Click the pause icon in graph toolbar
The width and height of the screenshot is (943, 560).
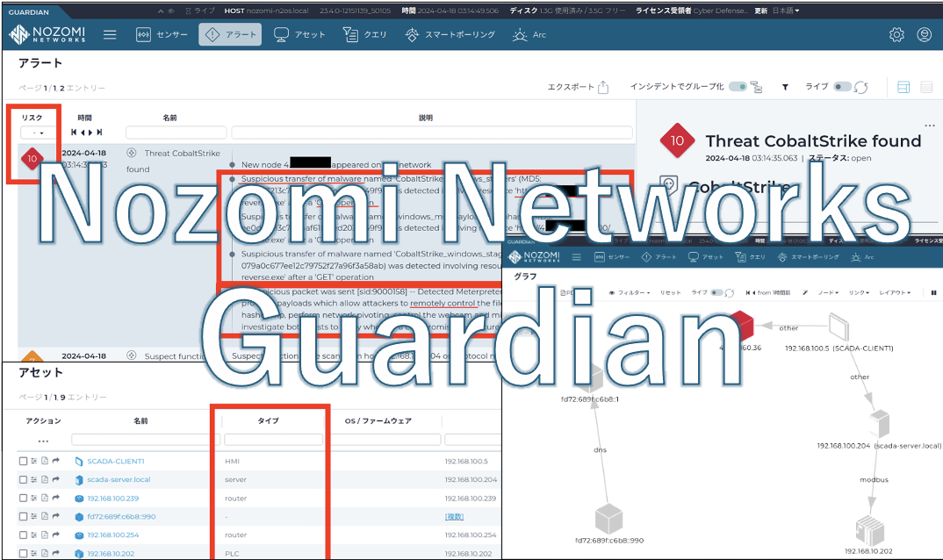pyautogui.click(x=933, y=292)
